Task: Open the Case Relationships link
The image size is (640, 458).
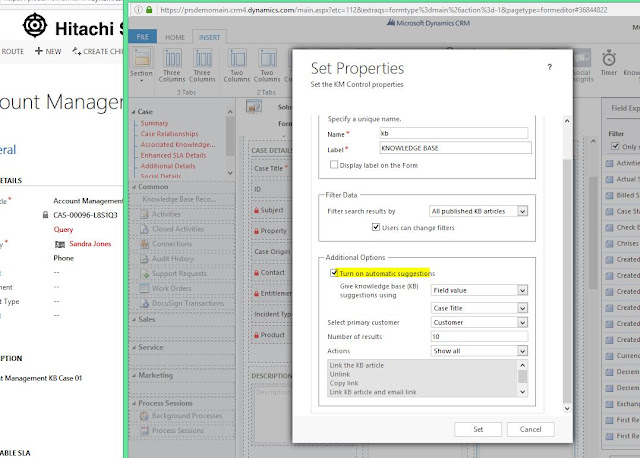Action: pyautogui.click(x=169, y=134)
